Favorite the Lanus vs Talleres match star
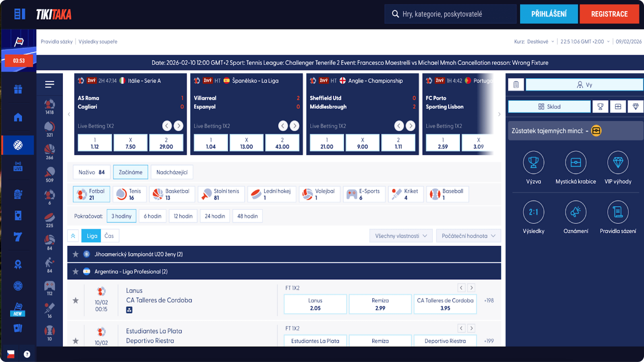644x362 pixels. tap(75, 300)
